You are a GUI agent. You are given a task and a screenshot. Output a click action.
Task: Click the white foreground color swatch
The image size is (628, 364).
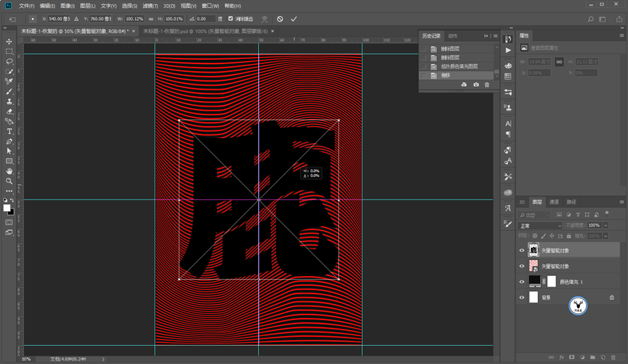point(6,208)
